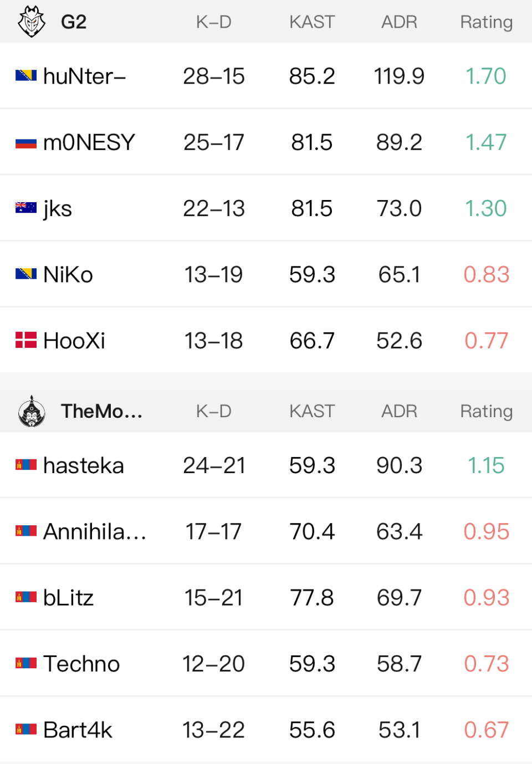
Task: Open the G2 team name link
Action: pos(74,22)
